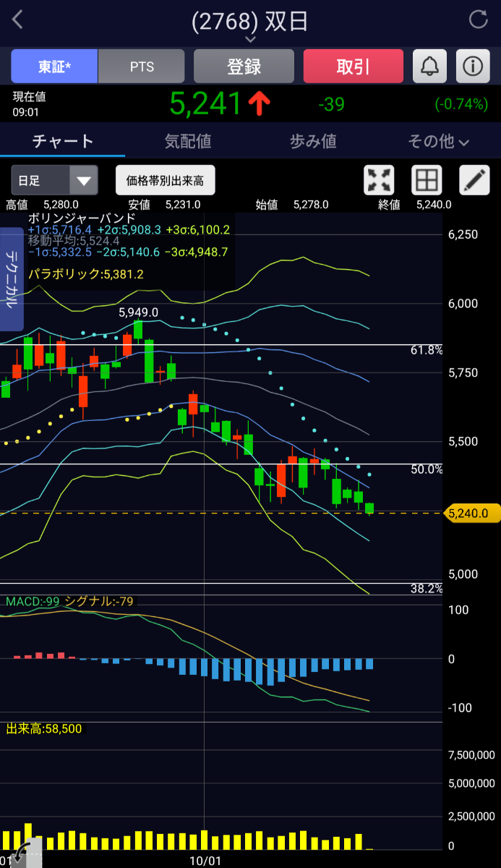Switch to the PTS market
501x868 pixels.
pos(142,67)
